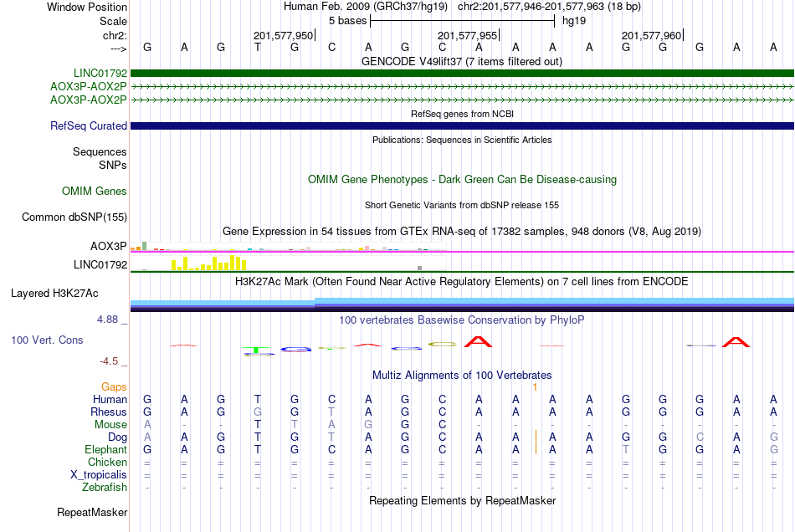The image size is (795, 532).
Task: Click the Layered H3K27Ac label
Action: click(54, 294)
